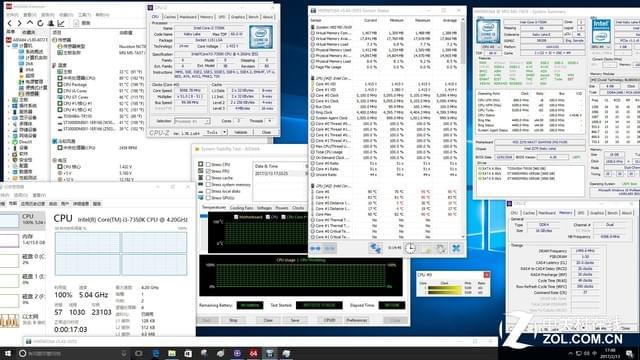Enable Stress local disks checkbox
640x360 pixels.
pos(208,191)
